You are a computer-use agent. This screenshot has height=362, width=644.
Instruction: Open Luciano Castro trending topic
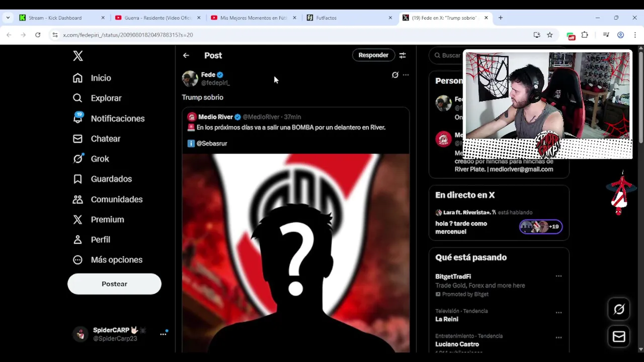click(x=457, y=344)
